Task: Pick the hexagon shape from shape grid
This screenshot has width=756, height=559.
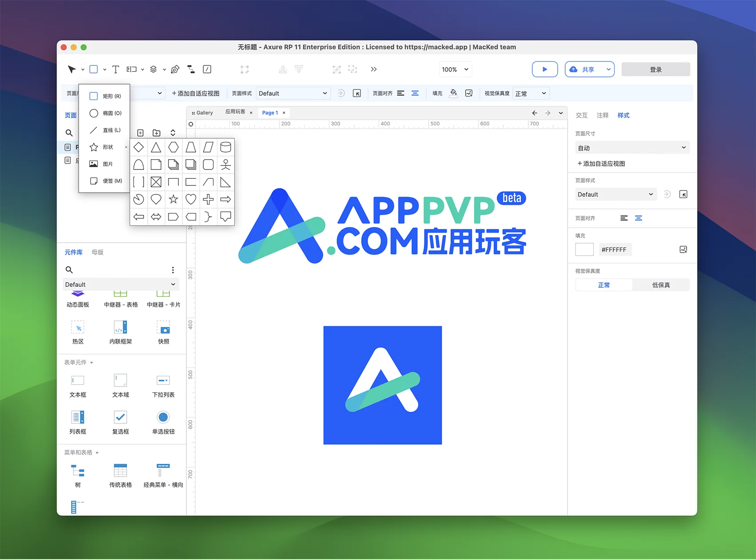Action: click(173, 147)
